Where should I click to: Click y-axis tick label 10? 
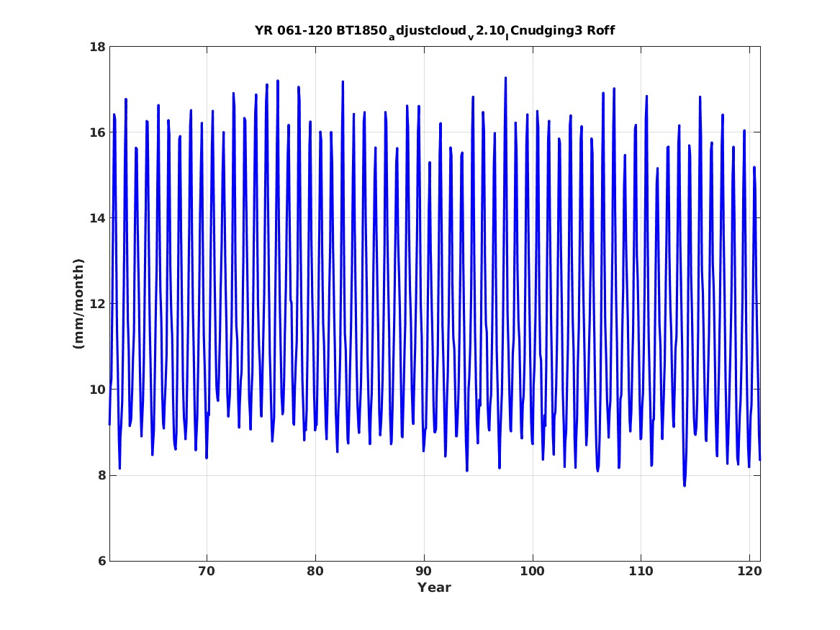click(97, 390)
